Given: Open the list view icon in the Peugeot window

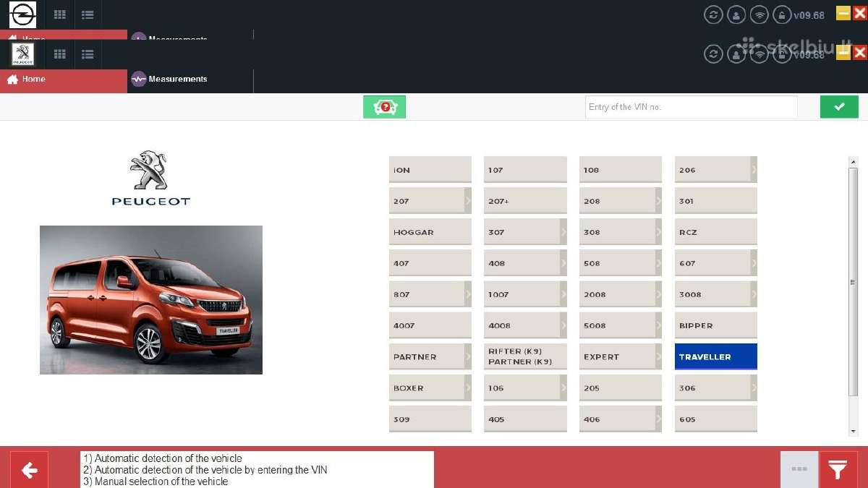Looking at the screenshot, I should point(88,54).
